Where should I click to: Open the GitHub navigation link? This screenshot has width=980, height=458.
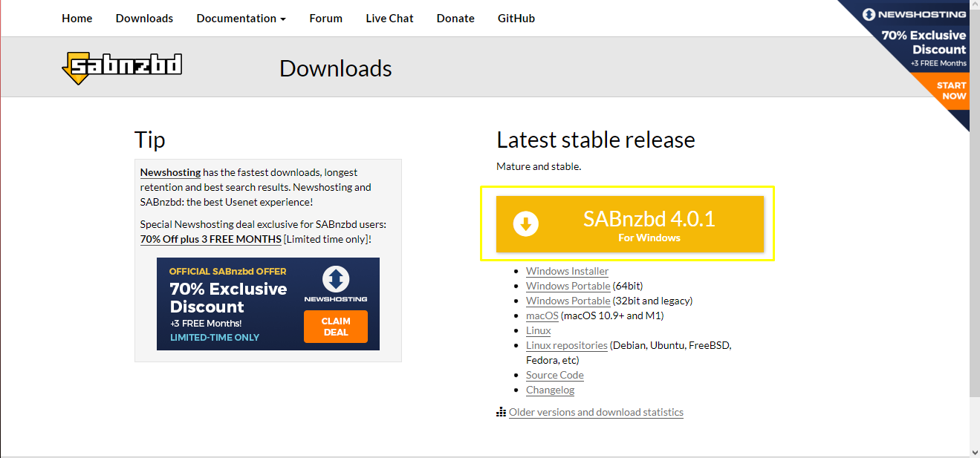[x=516, y=18]
